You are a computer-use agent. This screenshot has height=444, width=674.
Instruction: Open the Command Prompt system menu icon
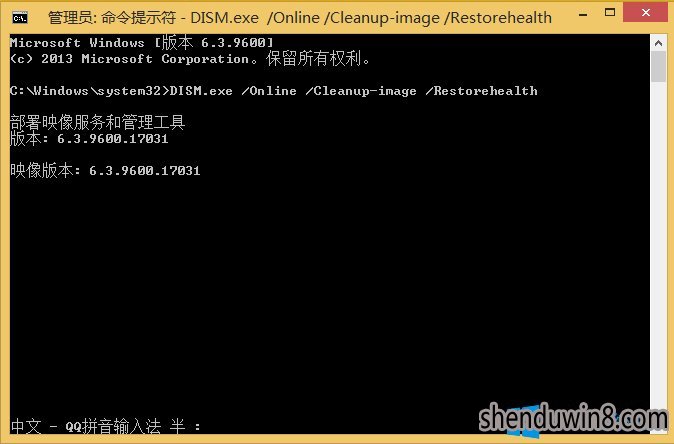point(20,18)
